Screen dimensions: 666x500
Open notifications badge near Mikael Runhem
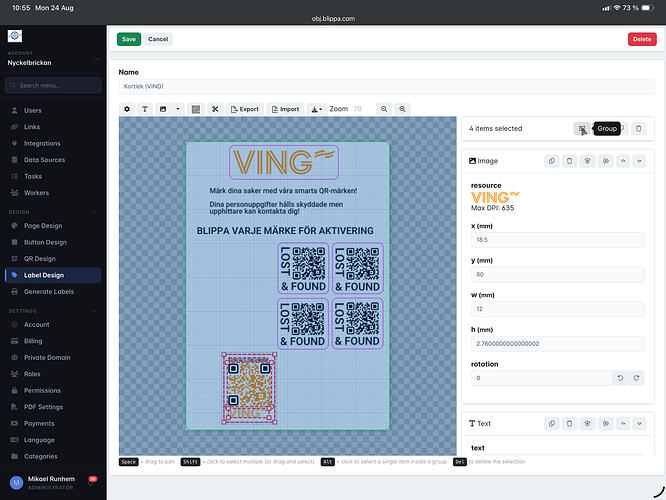coord(93,479)
